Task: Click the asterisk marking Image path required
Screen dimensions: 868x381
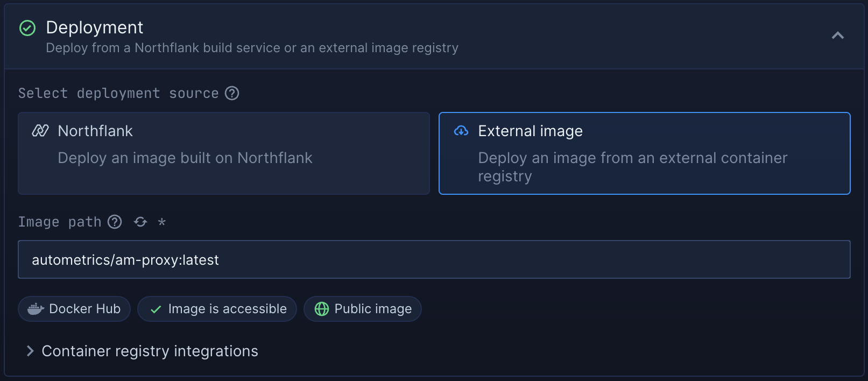Action: click(161, 222)
